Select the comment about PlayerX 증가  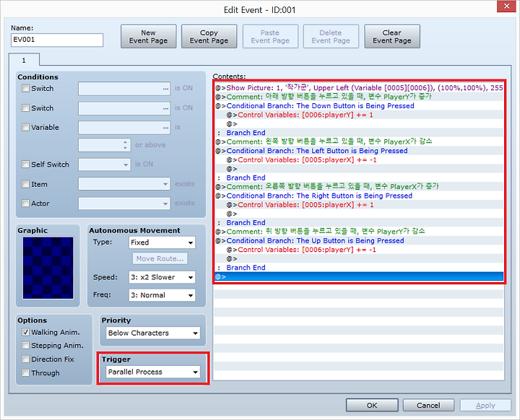click(359, 187)
